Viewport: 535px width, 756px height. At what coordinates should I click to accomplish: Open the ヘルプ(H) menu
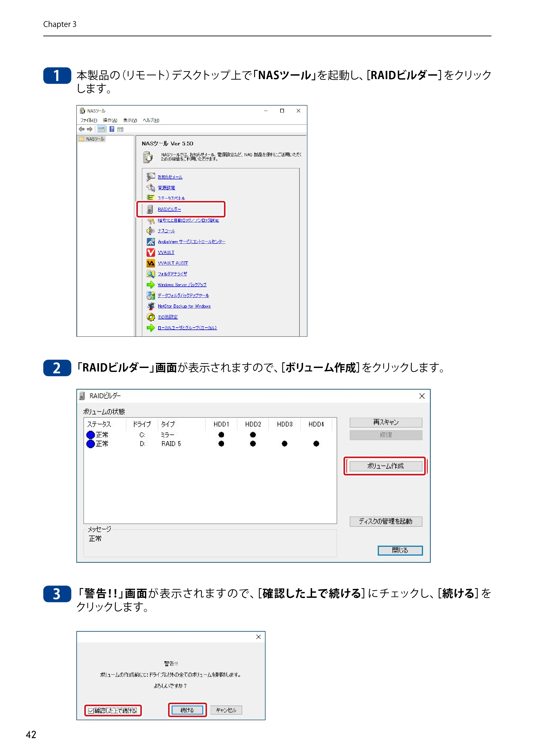(151, 120)
